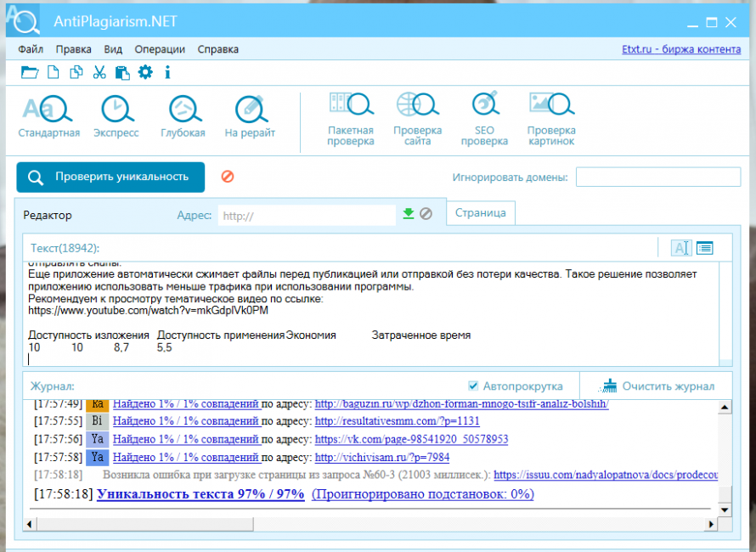Click the Адрес http:// input field

coord(307,216)
